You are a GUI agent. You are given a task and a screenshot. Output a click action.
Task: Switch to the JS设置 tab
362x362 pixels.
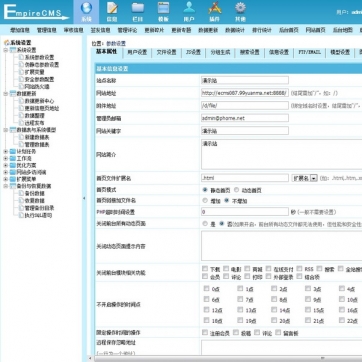[193, 52]
